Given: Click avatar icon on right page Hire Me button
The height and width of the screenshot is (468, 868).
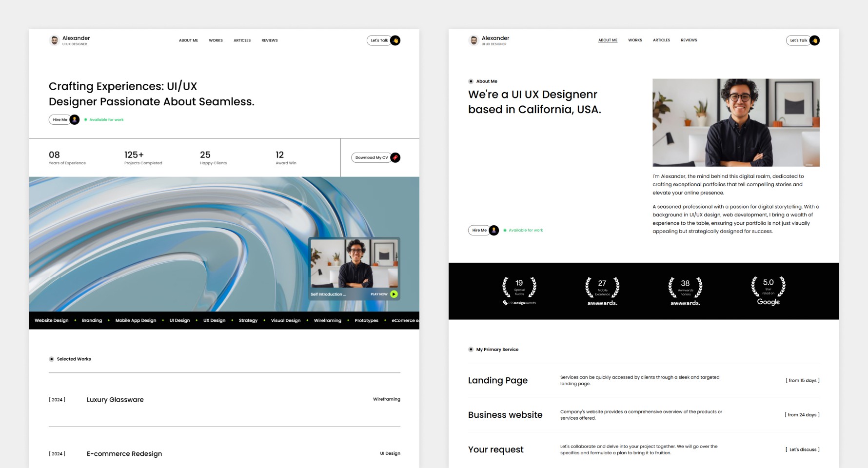Looking at the screenshot, I should [494, 230].
